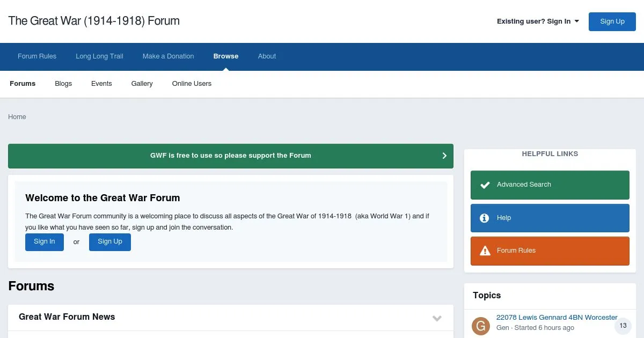Open topic 22078 Lewis Gennard 4BN Worcester
Screen dimensions: 644x338
[x=557, y=318]
